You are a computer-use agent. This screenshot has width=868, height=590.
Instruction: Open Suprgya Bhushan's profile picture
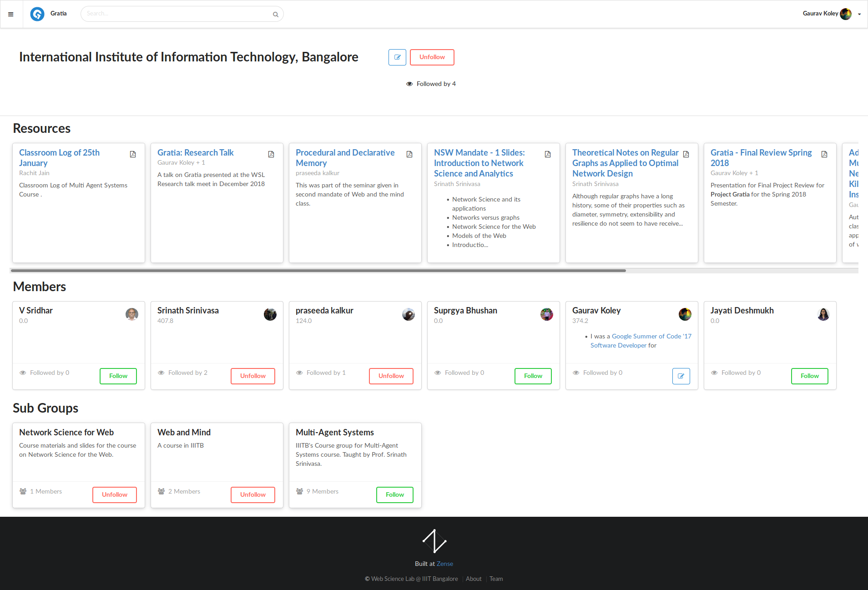(547, 314)
